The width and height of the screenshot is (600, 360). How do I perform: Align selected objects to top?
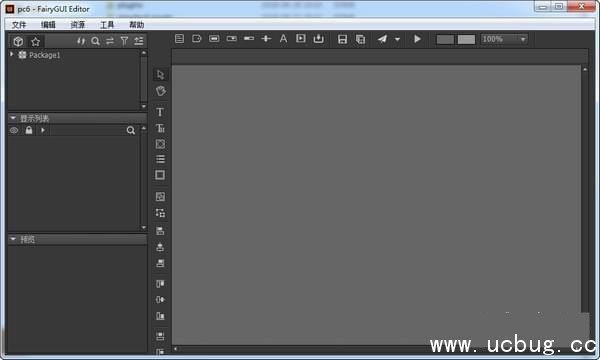pos(160,283)
